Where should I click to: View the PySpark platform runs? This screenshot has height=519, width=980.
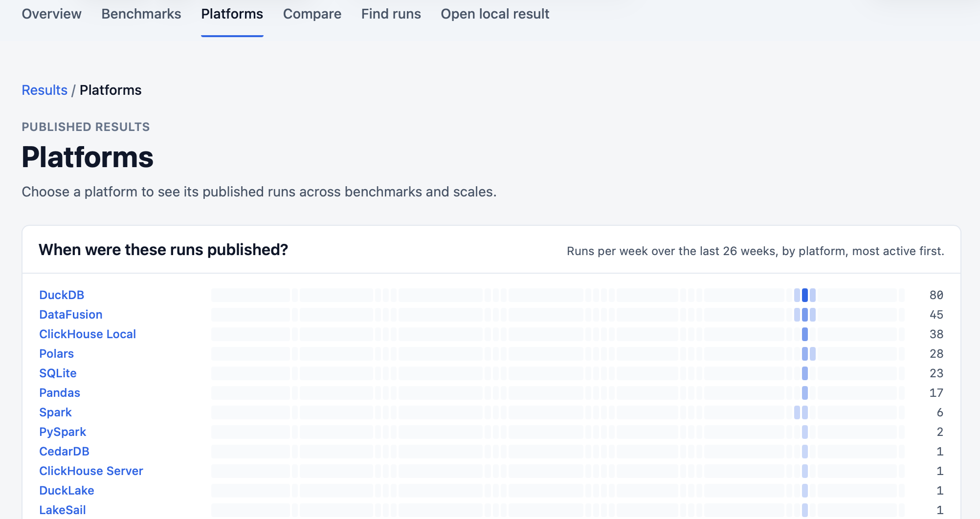point(63,432)
